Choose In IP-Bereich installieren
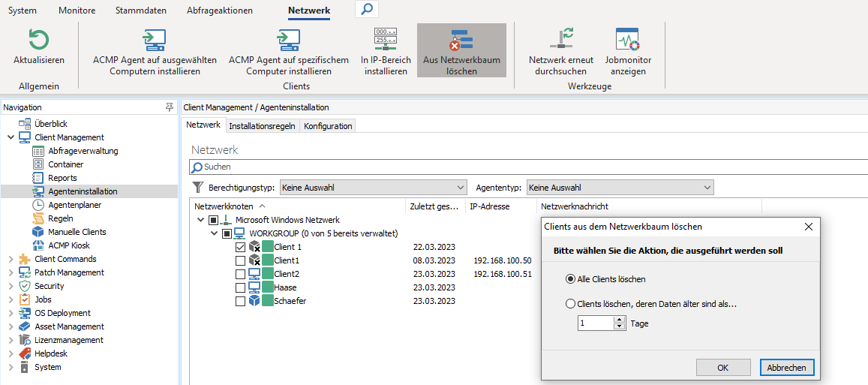This screenshot has width=868, height=385. [x=386, y=53]
